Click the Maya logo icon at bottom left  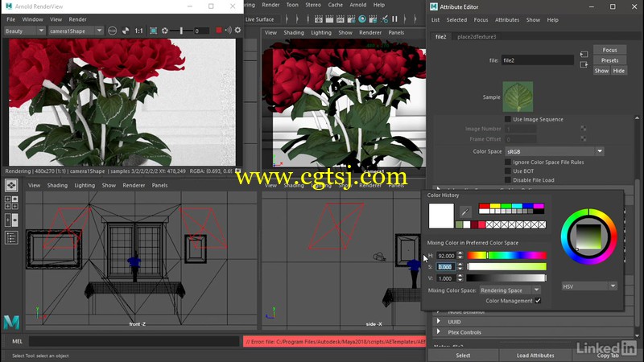(x=11, y=323)
